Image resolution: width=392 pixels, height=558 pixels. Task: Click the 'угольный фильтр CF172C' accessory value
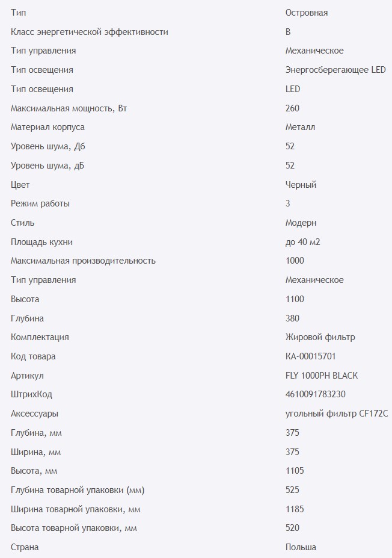coord(337,414)
